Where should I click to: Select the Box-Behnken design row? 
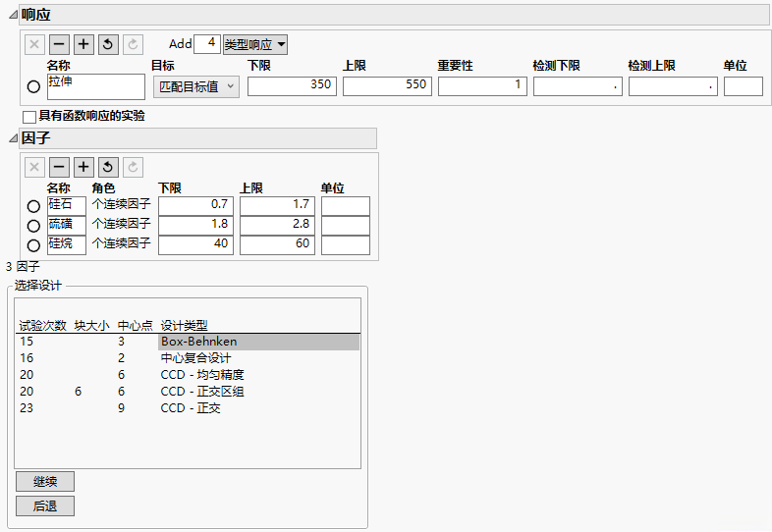[x=188, y=342]
